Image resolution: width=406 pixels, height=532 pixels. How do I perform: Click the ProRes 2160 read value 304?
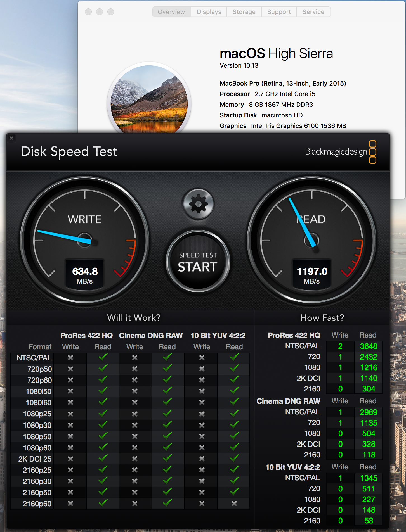click(369, 389)
